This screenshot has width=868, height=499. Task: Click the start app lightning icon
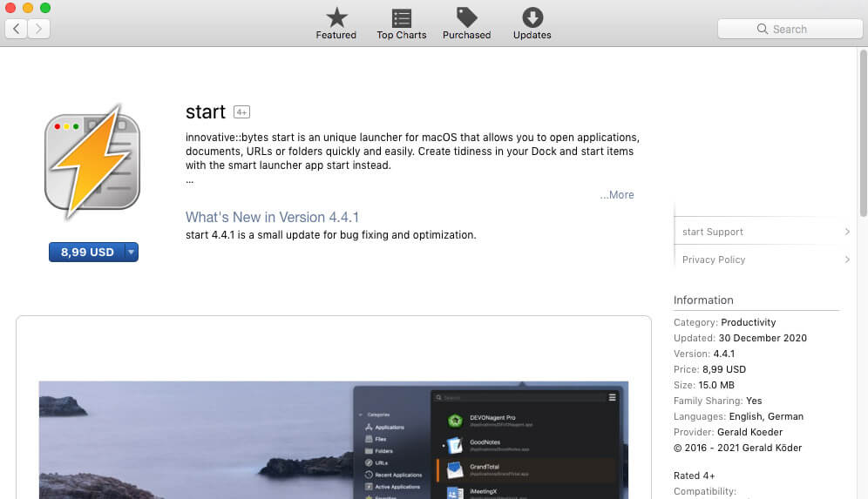pos(92,162)
